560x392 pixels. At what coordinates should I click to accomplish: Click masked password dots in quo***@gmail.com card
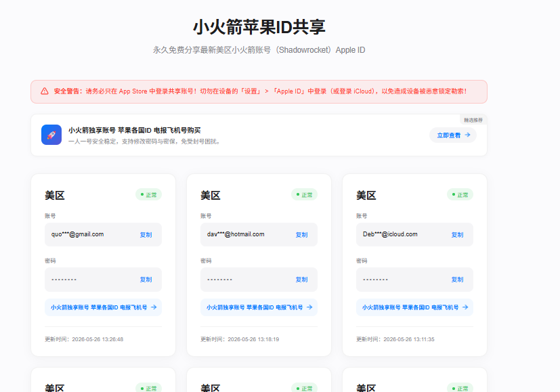pyautogui.click(x=64, y=280)
